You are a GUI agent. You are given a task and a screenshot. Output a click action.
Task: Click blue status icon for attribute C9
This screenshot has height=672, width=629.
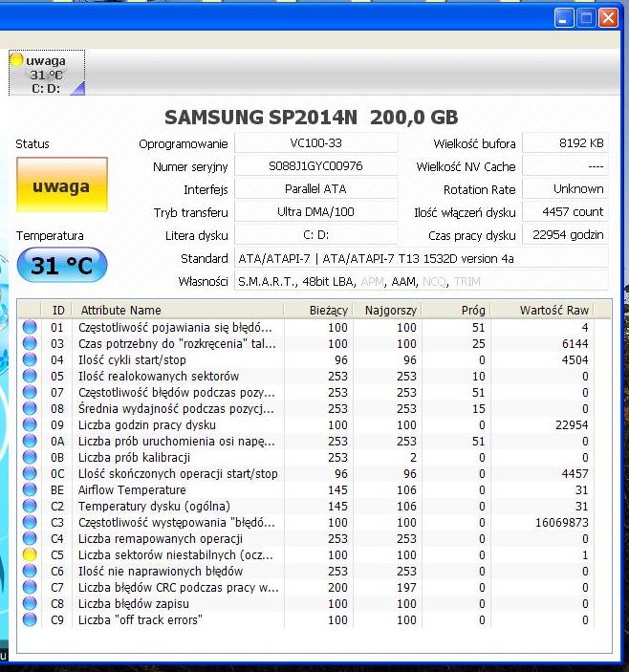point(30,620)
